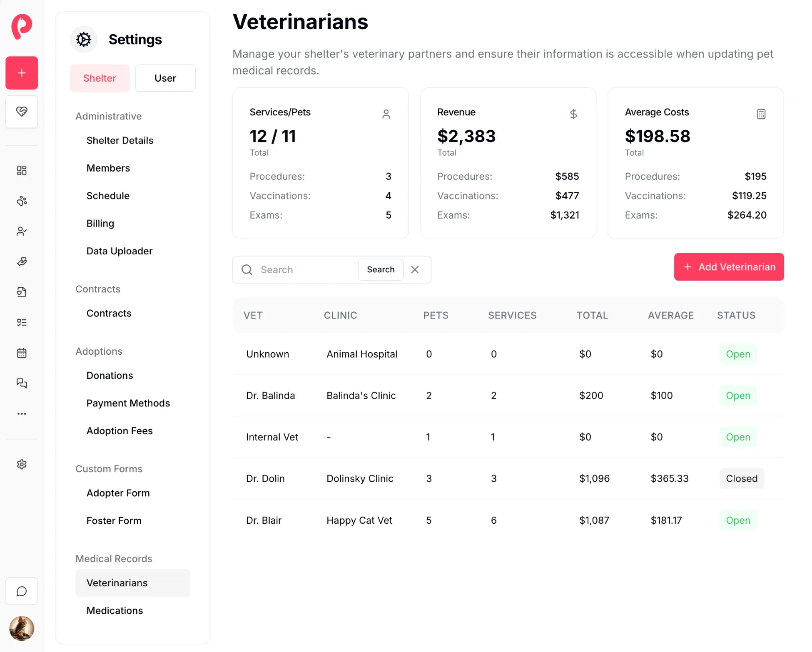This screenshot has width=812, height=652.
Task: Open the medical bandage icon
Action: [22, 261]
